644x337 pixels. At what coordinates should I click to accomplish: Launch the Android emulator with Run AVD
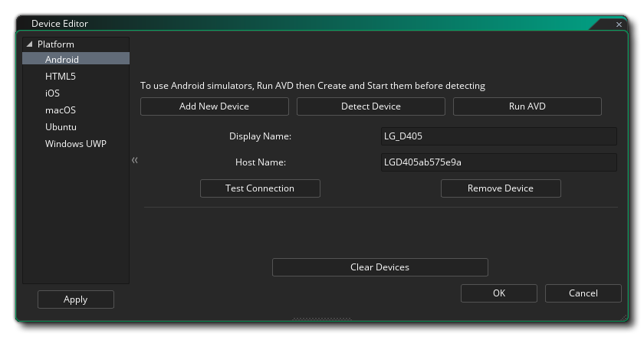(x=527, y=106)
